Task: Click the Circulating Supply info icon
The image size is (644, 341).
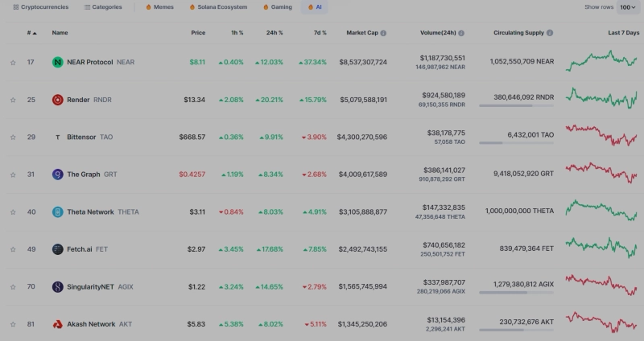Action: (x=550, y=33)
